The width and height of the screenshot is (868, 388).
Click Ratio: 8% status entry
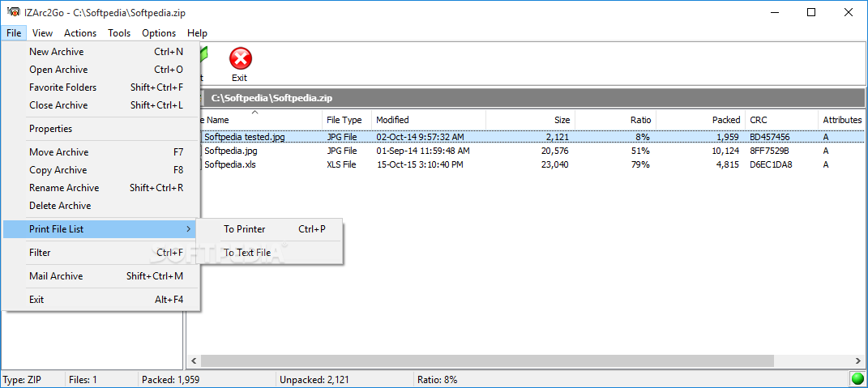438,380
